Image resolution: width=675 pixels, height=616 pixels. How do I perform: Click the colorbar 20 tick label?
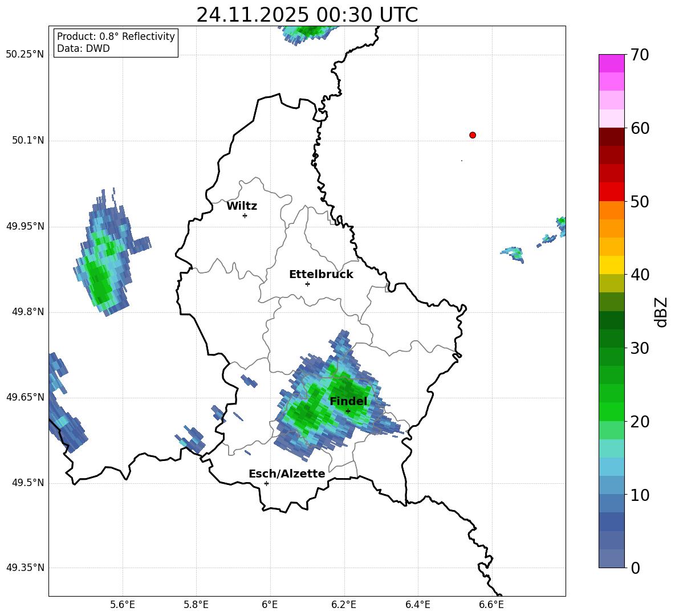[x=640, y=422]
